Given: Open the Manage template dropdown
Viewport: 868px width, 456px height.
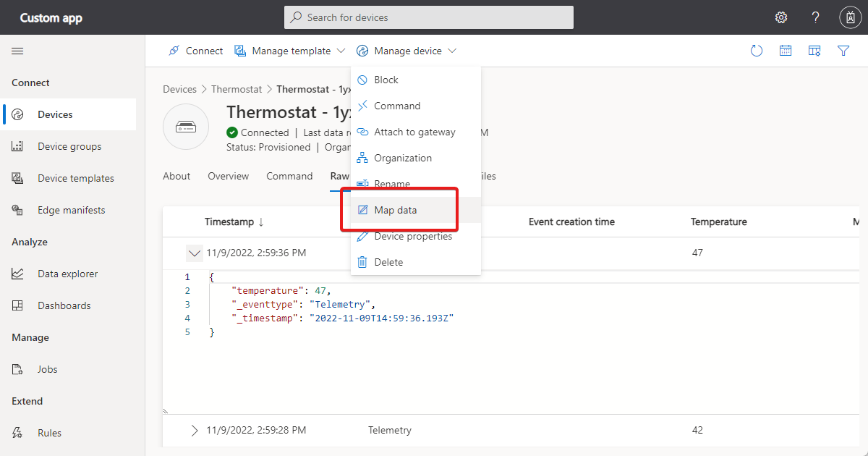Looking at the screenshot, I should [289, 51].
